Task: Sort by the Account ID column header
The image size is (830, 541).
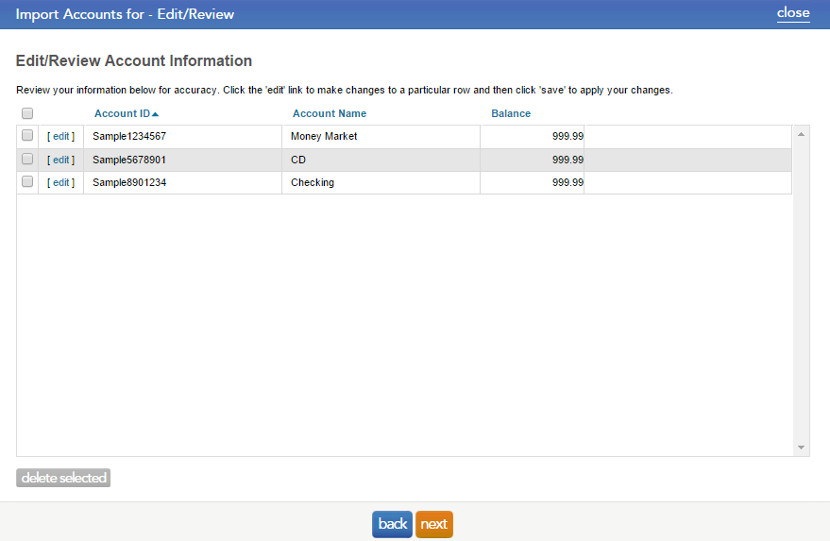Action: 126,113
